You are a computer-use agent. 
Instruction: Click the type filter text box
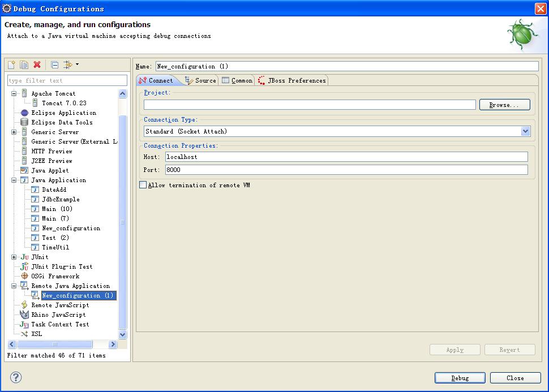click(x=67, y=80)
